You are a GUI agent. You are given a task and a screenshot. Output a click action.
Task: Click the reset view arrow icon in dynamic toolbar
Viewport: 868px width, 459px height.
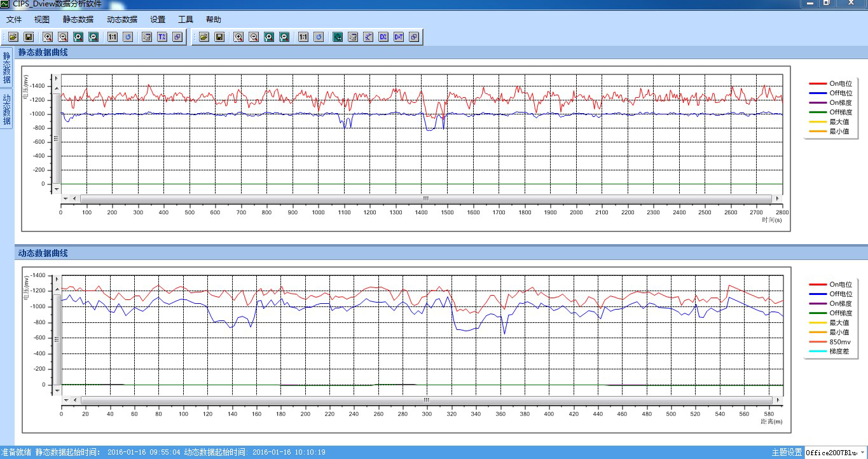(319, 37)
